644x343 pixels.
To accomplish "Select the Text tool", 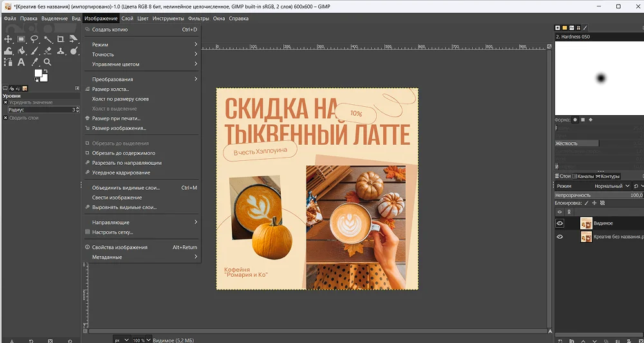I will pyautogui.click(x=21, y=62).
